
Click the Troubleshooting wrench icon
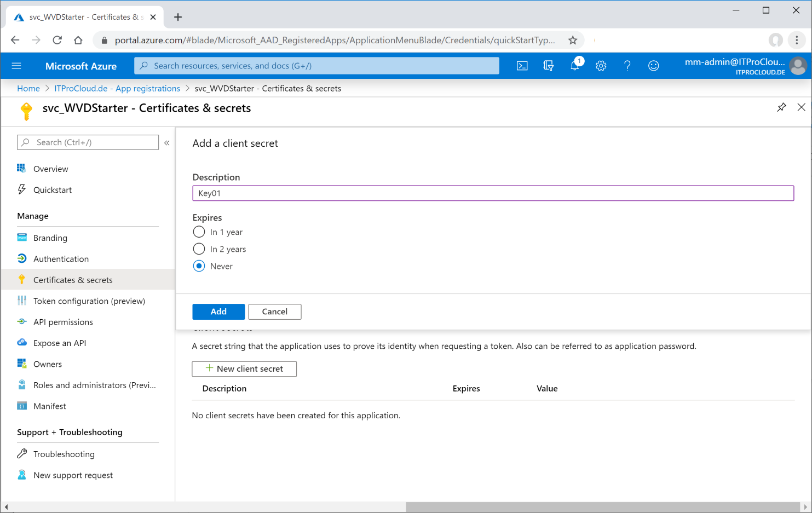[22, 453]
